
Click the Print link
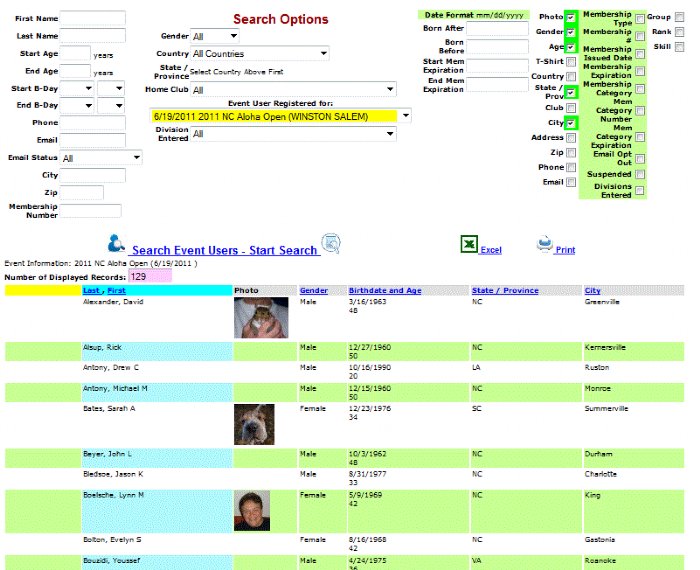pyautogui.click(x=565, y=250)
